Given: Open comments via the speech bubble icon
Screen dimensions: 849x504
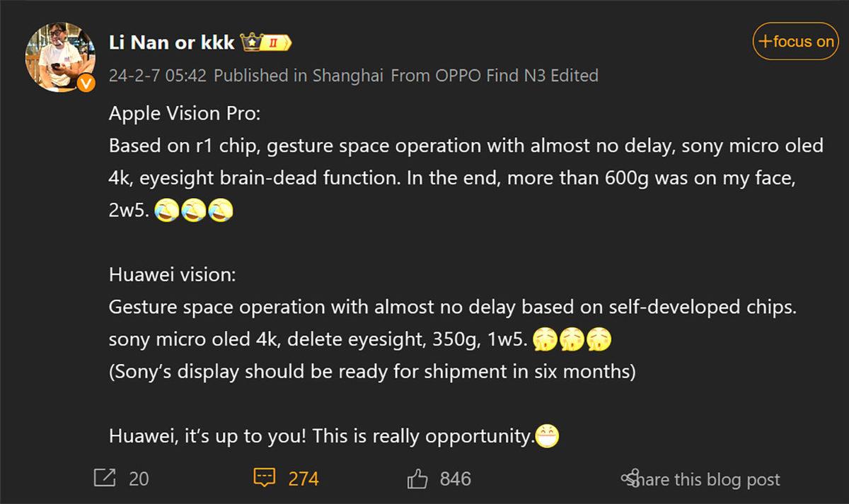Looking at the screenshot, I should (264, 478).
